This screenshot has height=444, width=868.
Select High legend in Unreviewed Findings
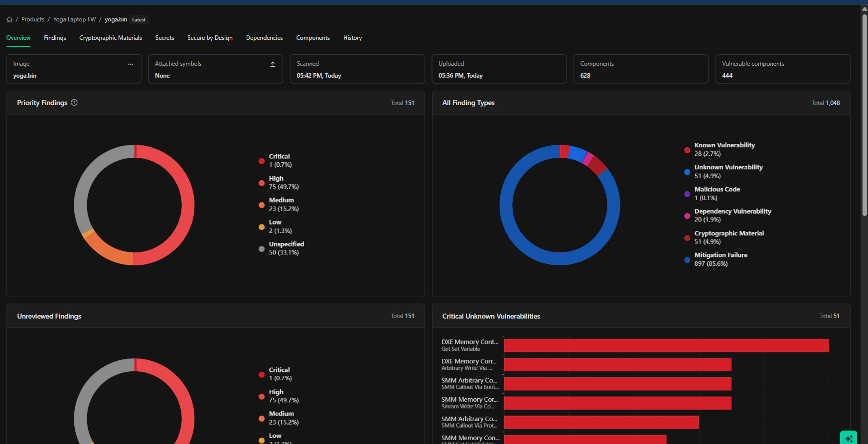[x=279, y=396]
